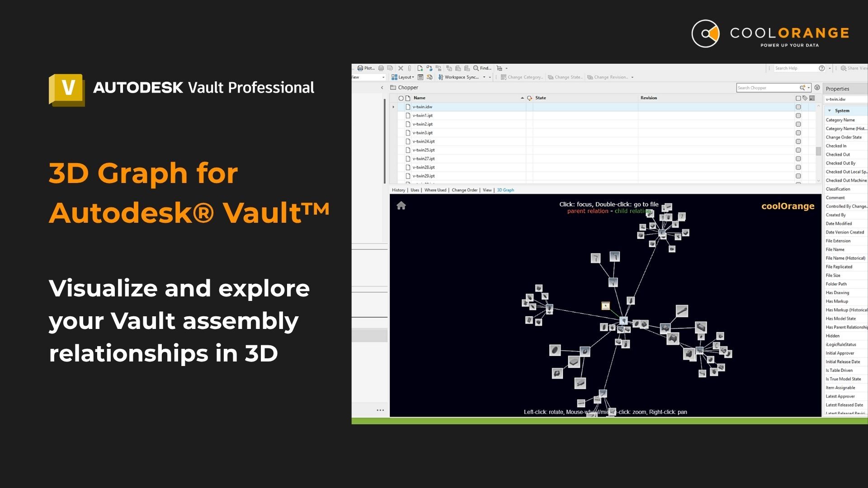868x488 pixels.
Task: Click the Search Chopper magnifier icon
Action: click(802, 88)
